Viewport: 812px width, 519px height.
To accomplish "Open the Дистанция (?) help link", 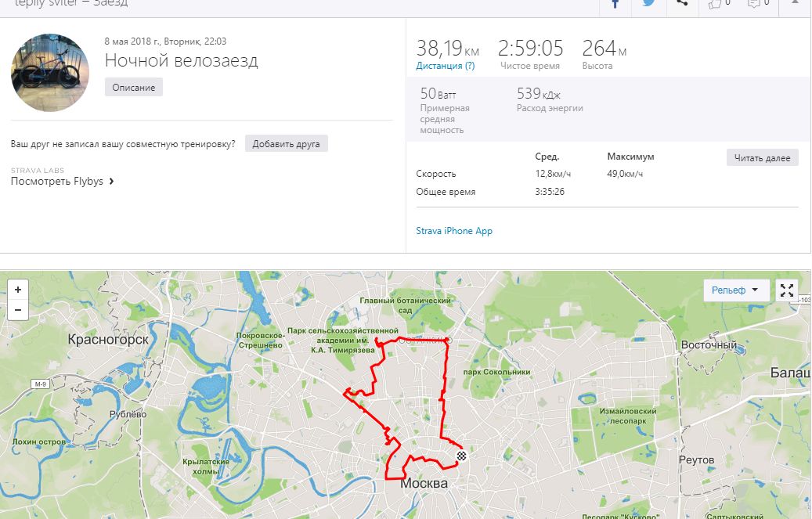I will point(445,66).
